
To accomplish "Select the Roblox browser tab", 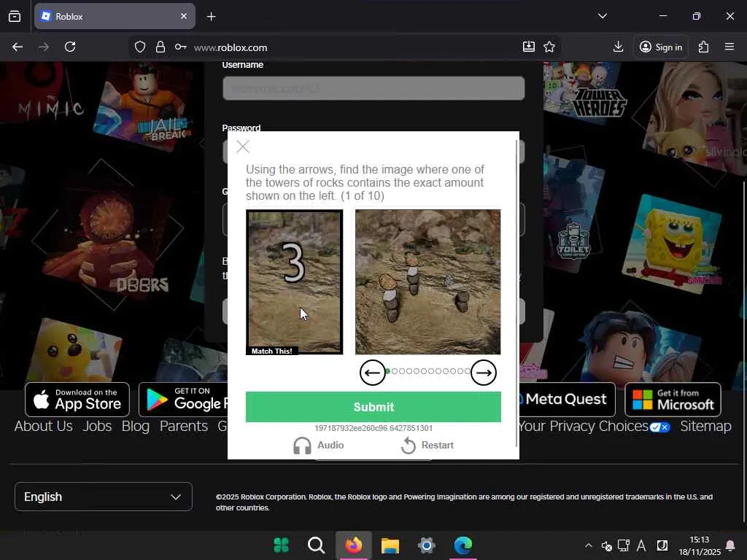I will [115, 16].
